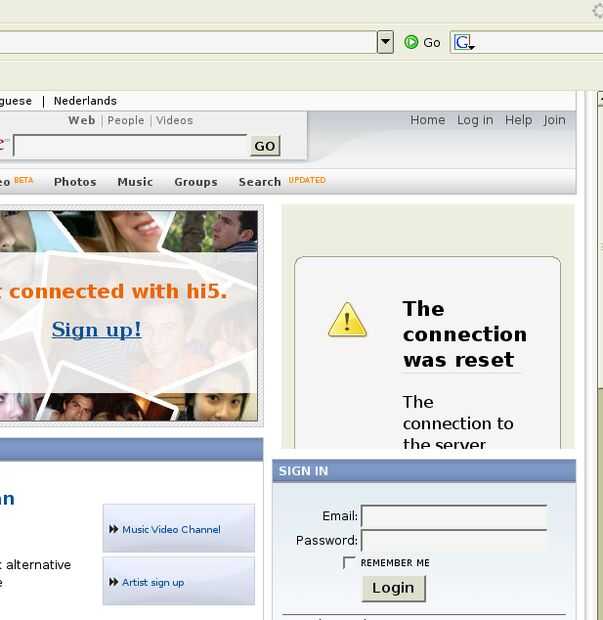The width and height of the screenshot is (603, 620).
Task: Switch language to Nederlands
Action: tap(85, 101)
